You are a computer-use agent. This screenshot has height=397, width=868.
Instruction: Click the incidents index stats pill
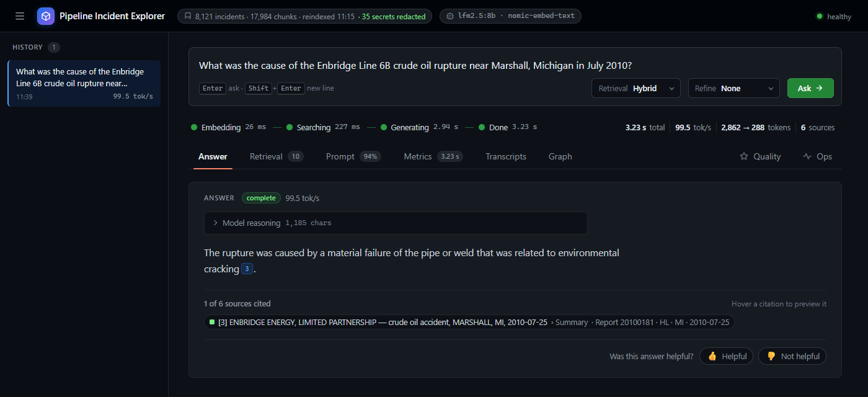[305, 17]
